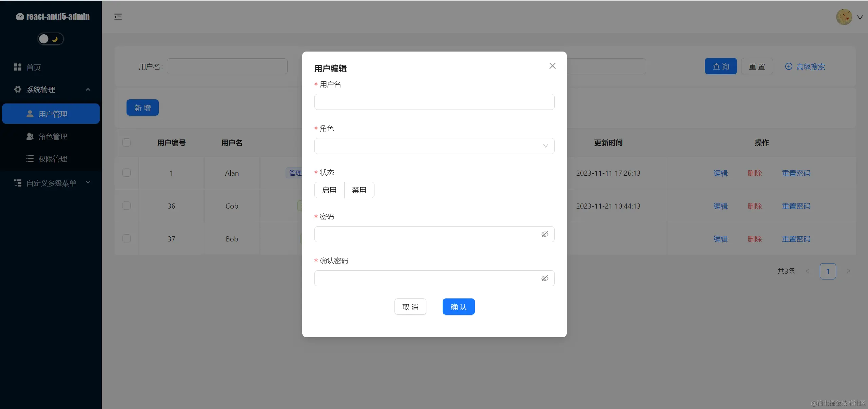Viewport: 868px width, 409px height.
Task: Click the 管理 role tag for Alan
Action: point(294,173)
